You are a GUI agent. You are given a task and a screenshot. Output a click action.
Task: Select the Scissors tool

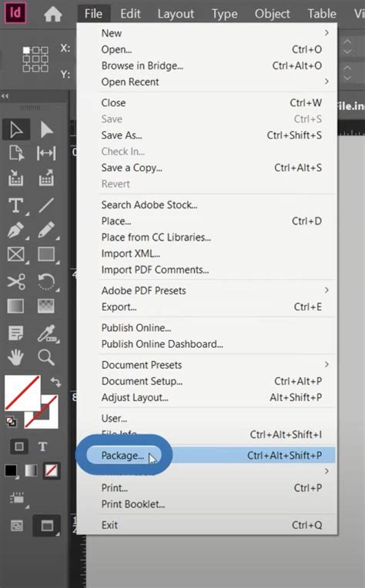[16, 281]
